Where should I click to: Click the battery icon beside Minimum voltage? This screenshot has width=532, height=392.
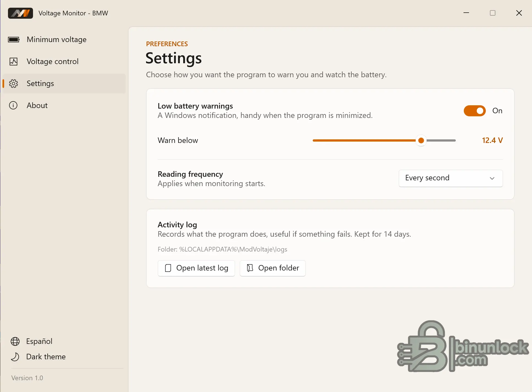(13, 40)
